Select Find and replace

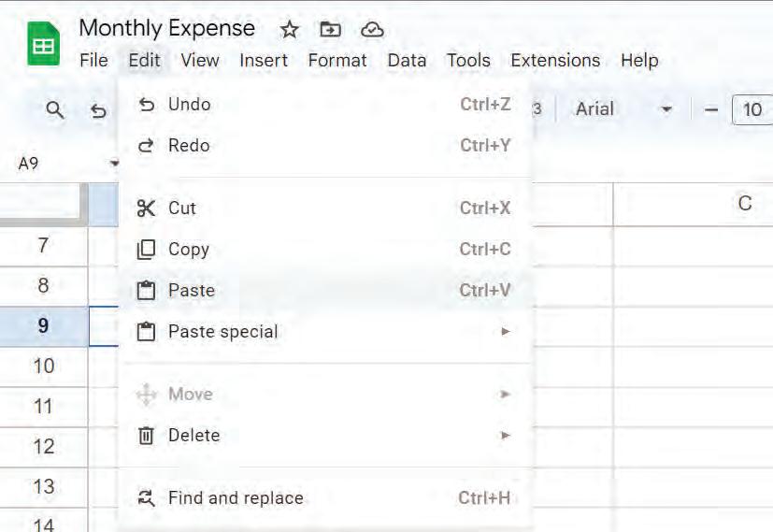[236, 498]
